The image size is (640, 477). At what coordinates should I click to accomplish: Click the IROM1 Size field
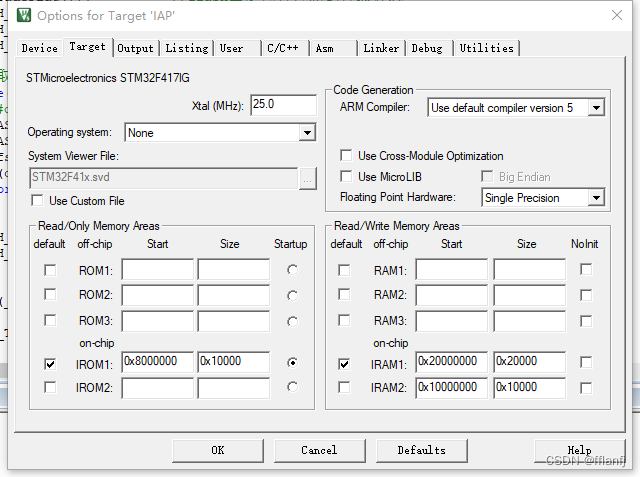pos(234,362)
